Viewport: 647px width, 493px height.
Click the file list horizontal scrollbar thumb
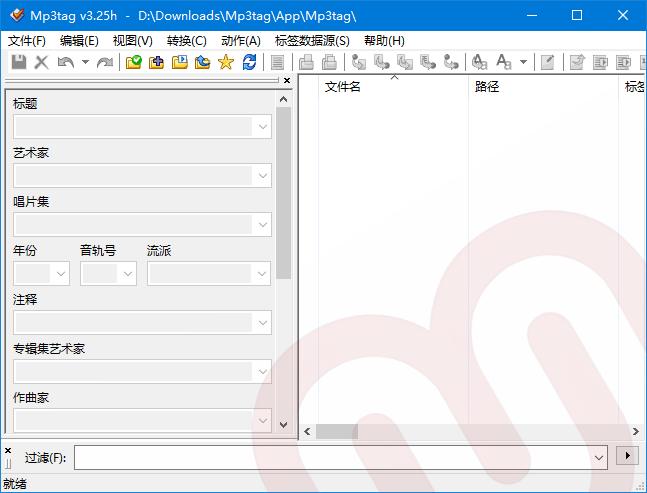[337, 432]
